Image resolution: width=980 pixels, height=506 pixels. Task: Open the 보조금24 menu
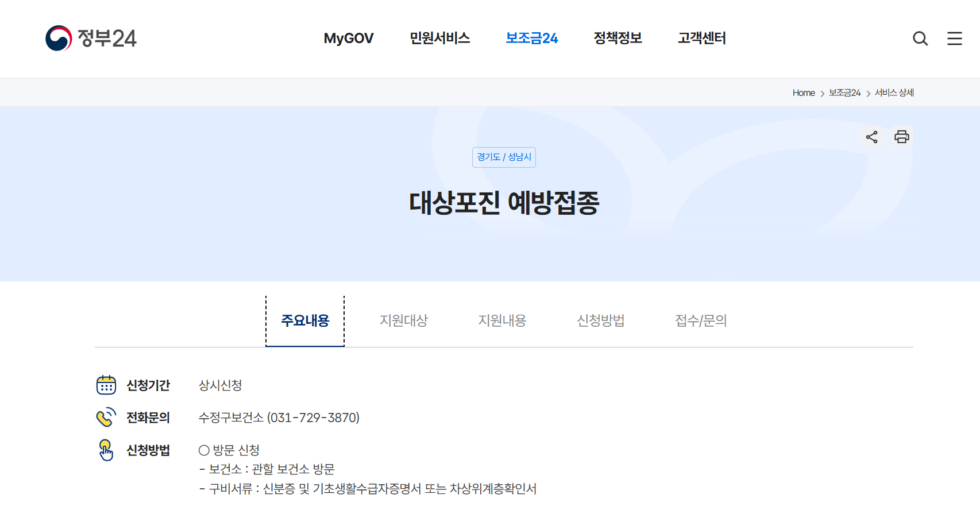tap(532, 38)
